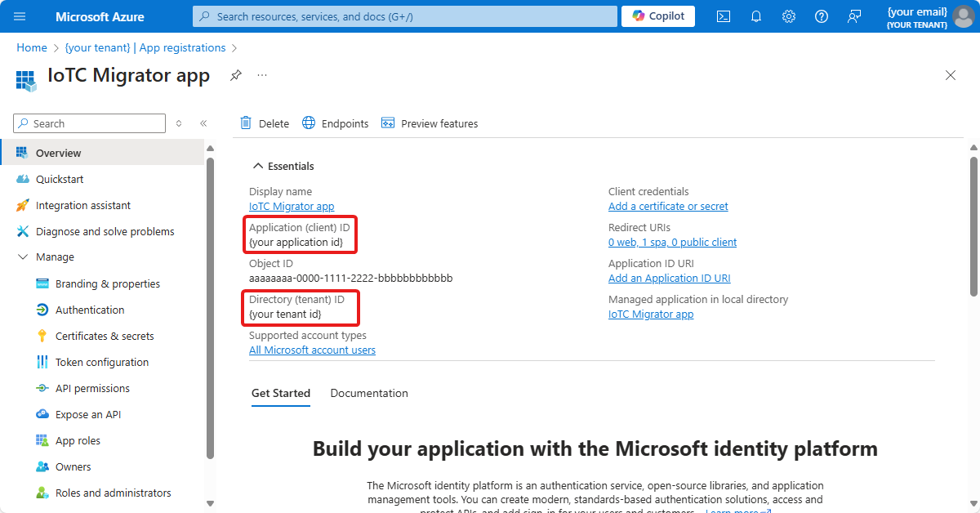
Task: Open Azure Cloud Shell
Action: coord(723,16)
